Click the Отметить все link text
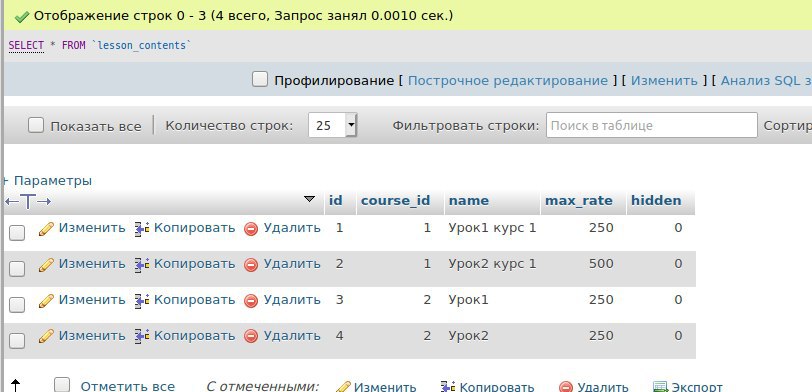 (x=127, y=387)
